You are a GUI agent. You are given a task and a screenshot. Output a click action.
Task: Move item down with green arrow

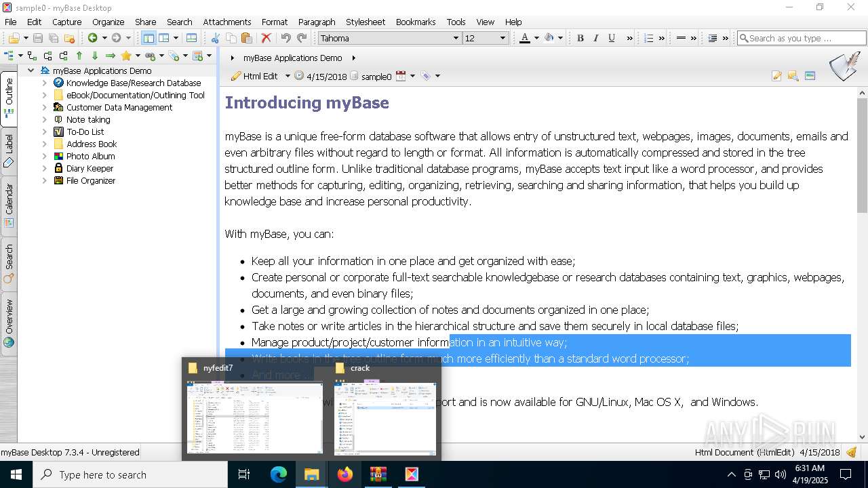click(95, 56)
